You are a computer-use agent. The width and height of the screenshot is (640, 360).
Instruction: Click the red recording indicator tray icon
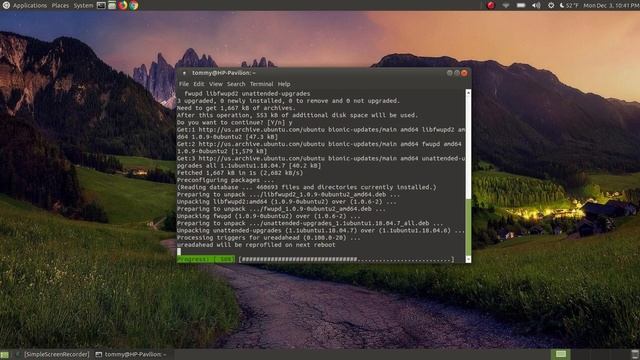491,5
